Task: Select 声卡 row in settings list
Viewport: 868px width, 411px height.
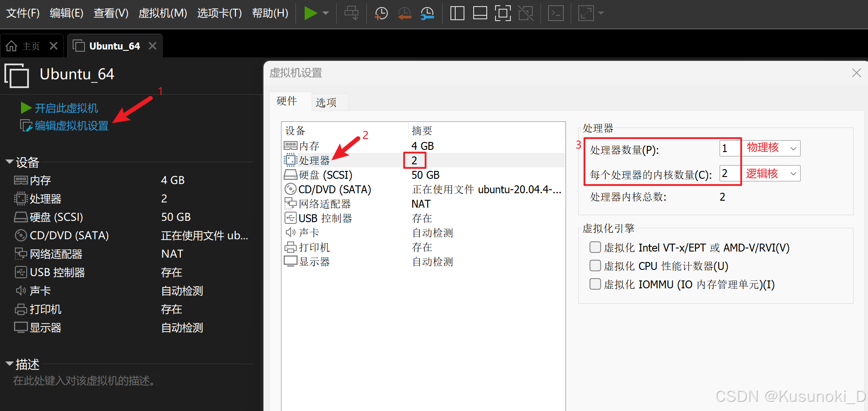Action: [423, 233]
